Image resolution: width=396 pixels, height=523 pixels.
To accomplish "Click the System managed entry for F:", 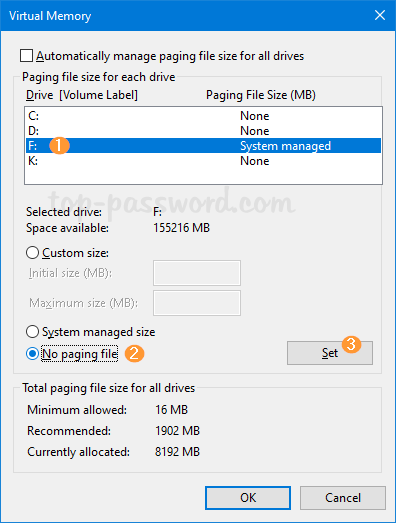I will 285,146.
